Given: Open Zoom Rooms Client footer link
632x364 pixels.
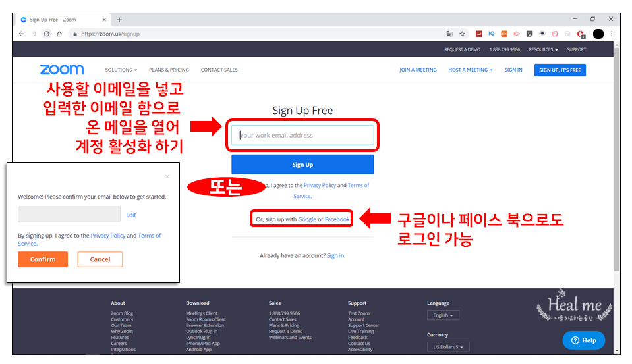Looking at the screenshot, I should (206, 319).
